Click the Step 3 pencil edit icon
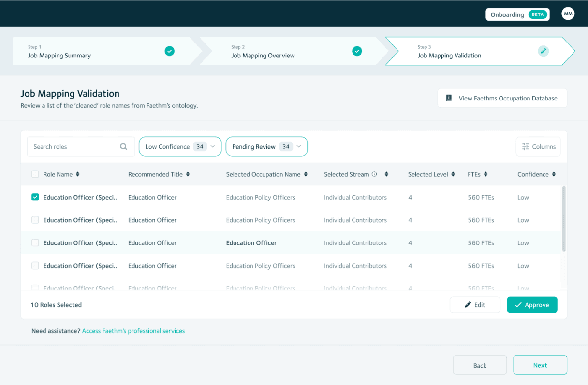 point(543,51)
